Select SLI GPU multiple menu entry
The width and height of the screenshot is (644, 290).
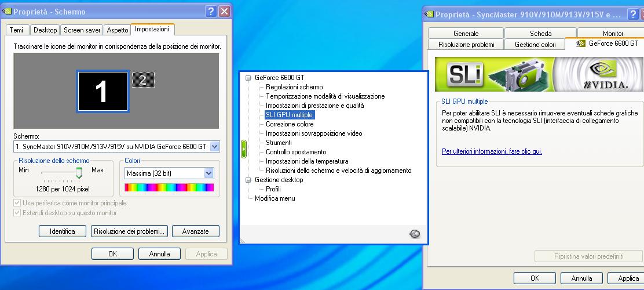[289, 115]
